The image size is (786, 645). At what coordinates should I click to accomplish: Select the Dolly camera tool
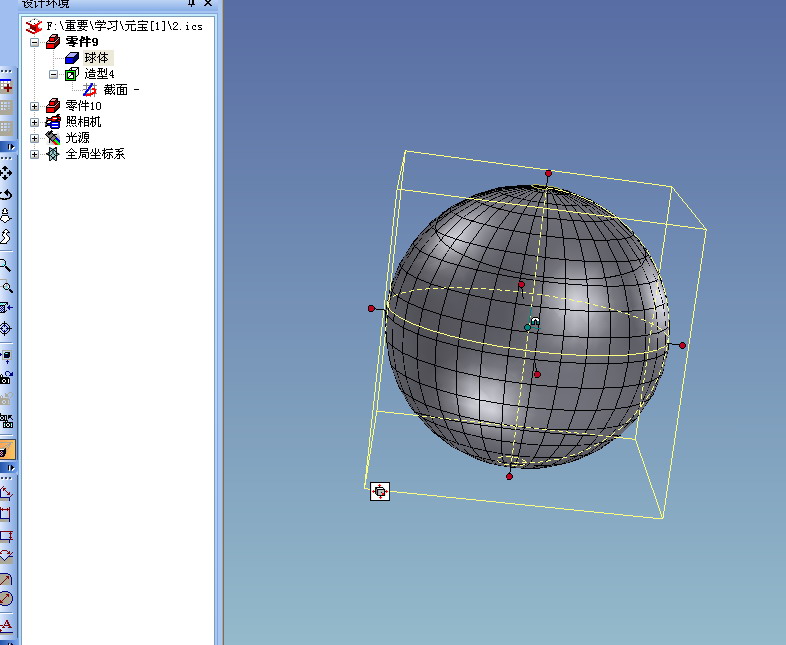[x=6, y=216]
